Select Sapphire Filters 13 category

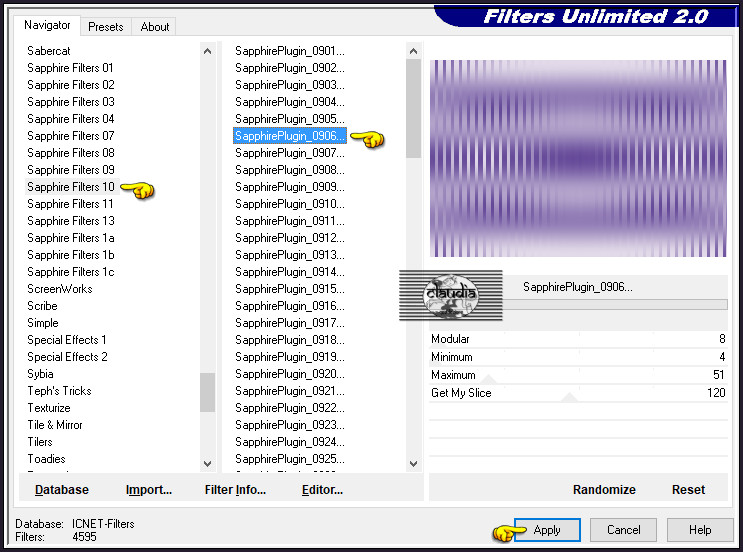point(71,221)
